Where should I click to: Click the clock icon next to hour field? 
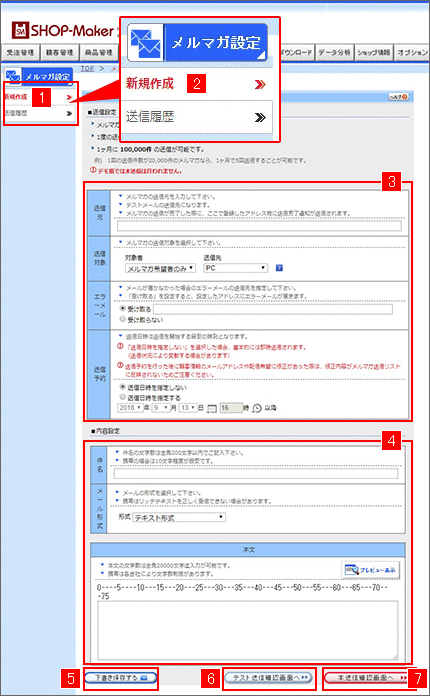(x=256, y=408)
